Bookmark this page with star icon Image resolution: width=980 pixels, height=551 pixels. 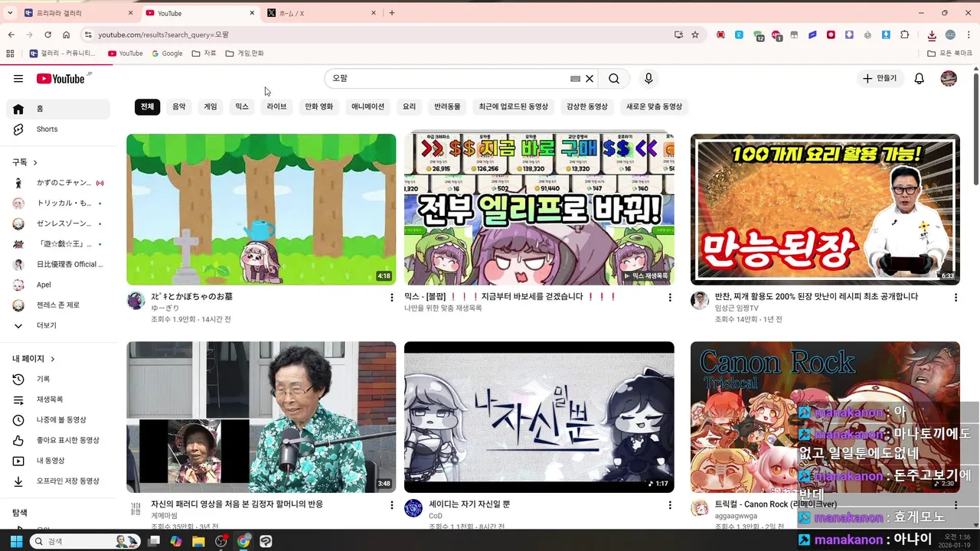pos(695,34)
